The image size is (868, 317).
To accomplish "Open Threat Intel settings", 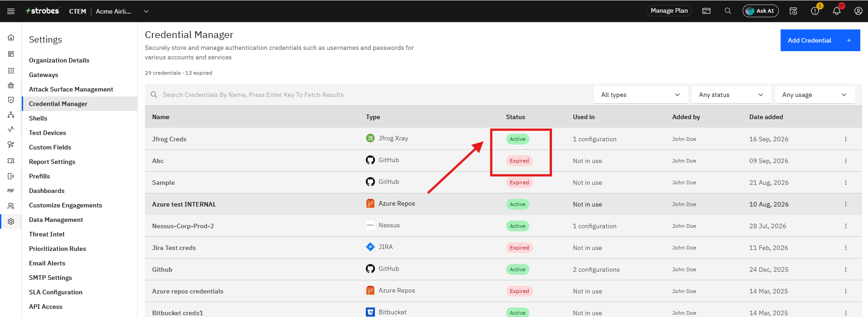I will tap(47, 234).
